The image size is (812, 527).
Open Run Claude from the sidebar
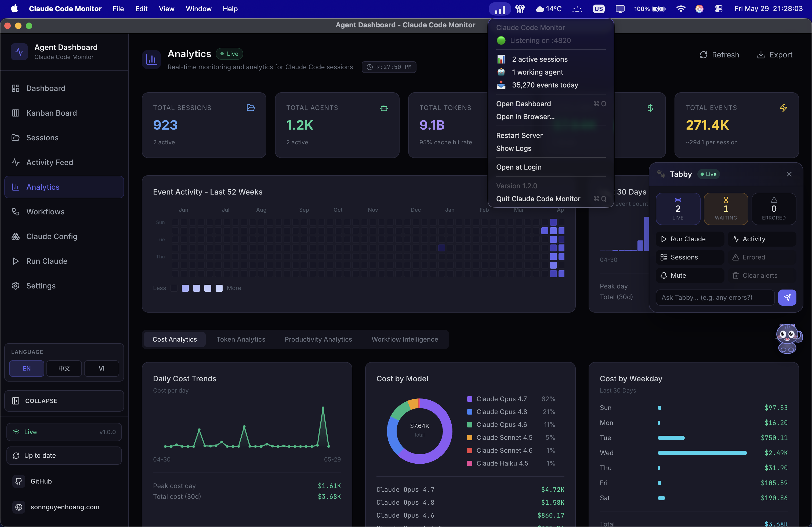[x=64, y=261]
